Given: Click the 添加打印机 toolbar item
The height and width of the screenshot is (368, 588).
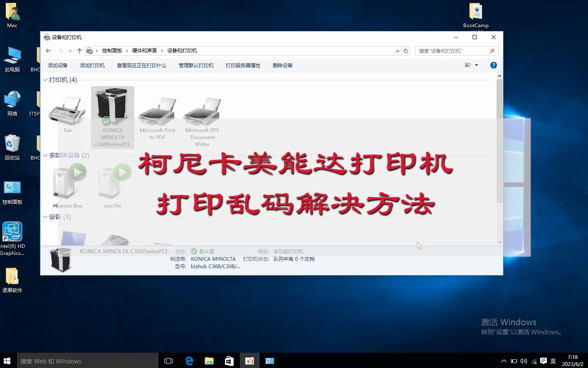Looking at the screenshot, I should pyautogui.click(x=92, y=65).
